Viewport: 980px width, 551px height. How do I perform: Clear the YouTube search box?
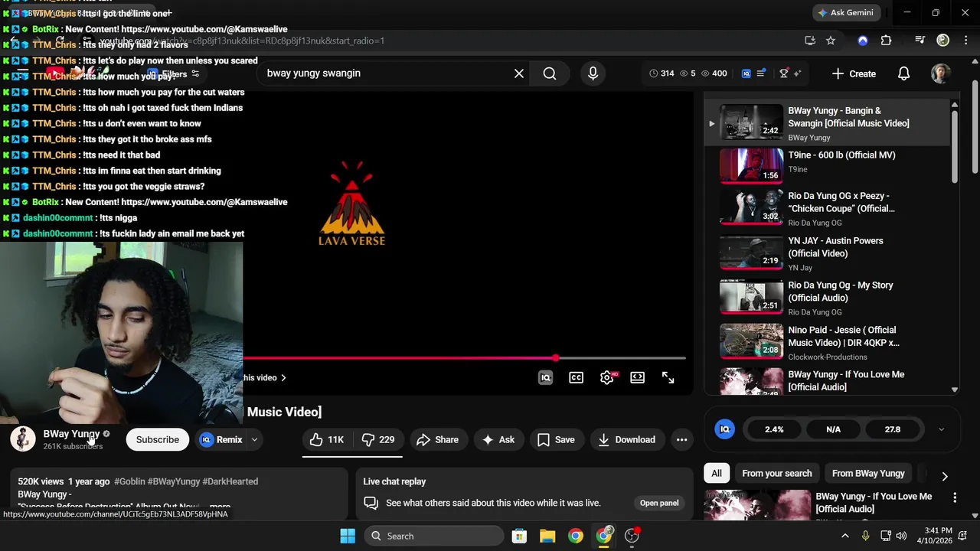519,73
